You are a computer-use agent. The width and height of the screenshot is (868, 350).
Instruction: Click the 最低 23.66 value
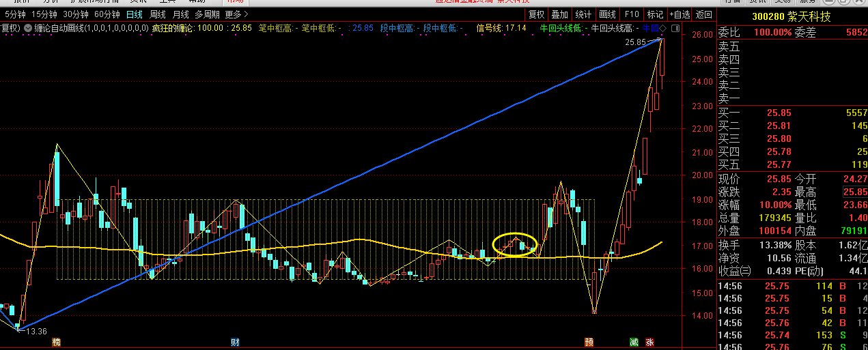click(856, 205)
